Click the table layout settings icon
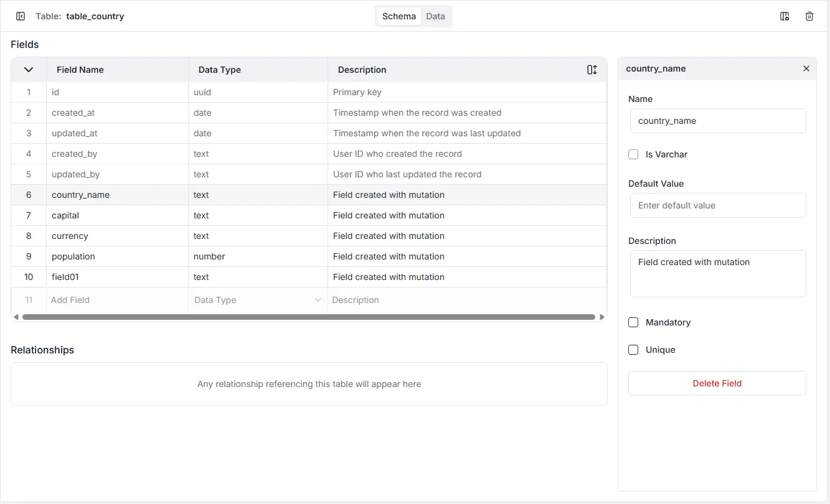Viewport: 830px width, 504px height. (x=785, y=16)
